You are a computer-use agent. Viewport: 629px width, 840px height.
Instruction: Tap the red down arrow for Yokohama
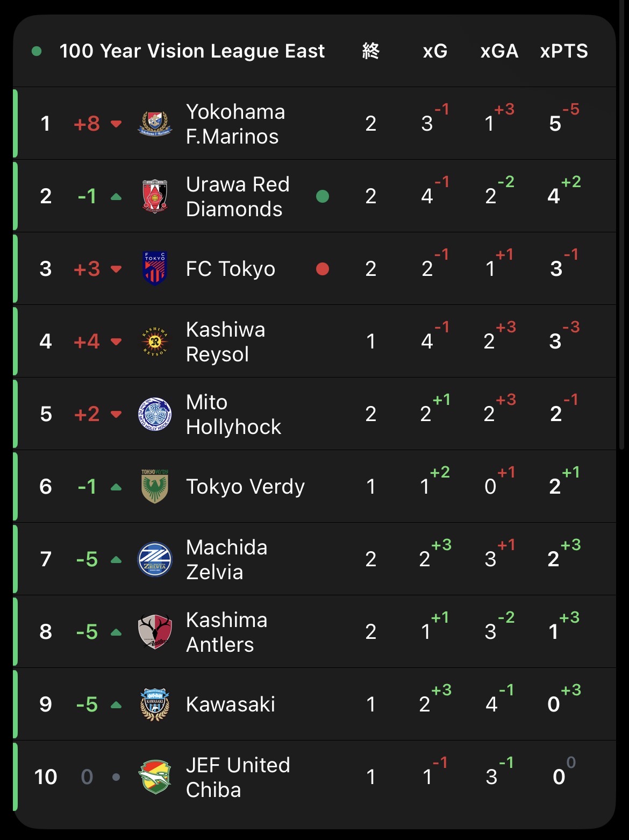pos(116,124)
